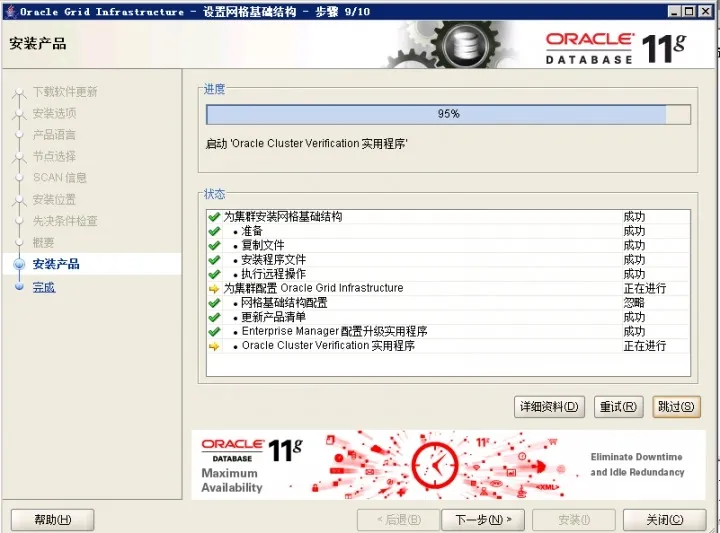Viewport: 720px width, 533px height.
Task: Click step bullet icon beside 完成
Action: (x=19, y=287)
